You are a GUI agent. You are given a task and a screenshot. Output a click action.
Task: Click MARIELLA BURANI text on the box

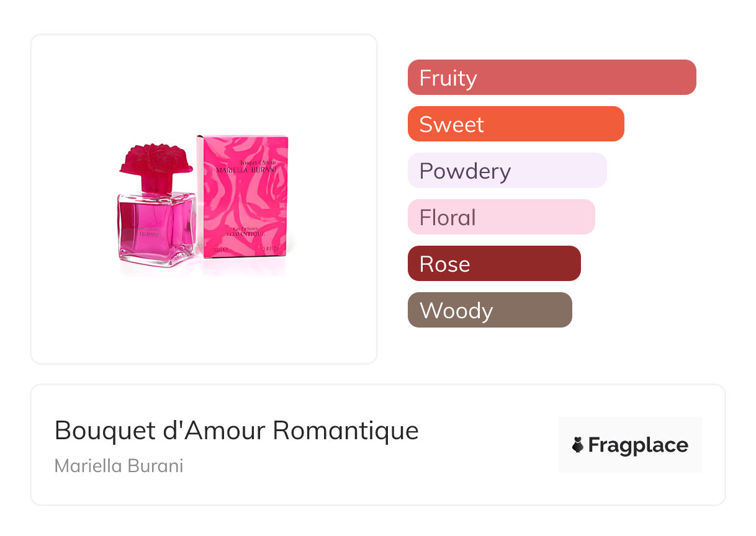[245, 169]
